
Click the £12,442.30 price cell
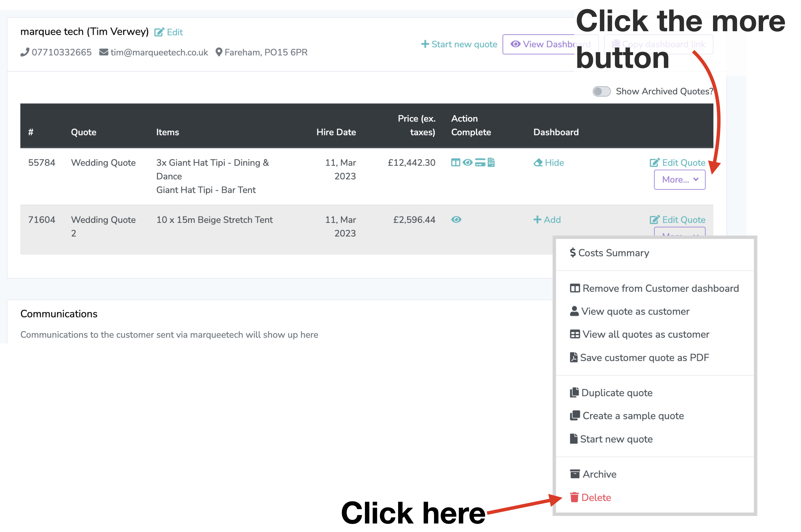pos(411,163)
